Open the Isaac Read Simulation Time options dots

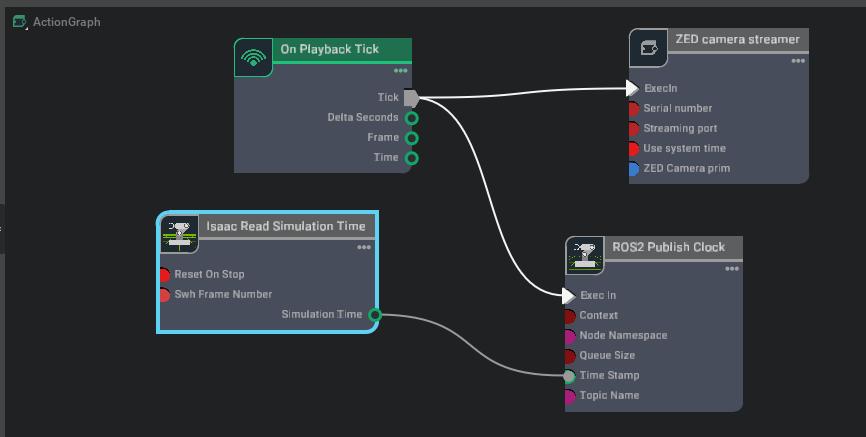tap(363, 247)
